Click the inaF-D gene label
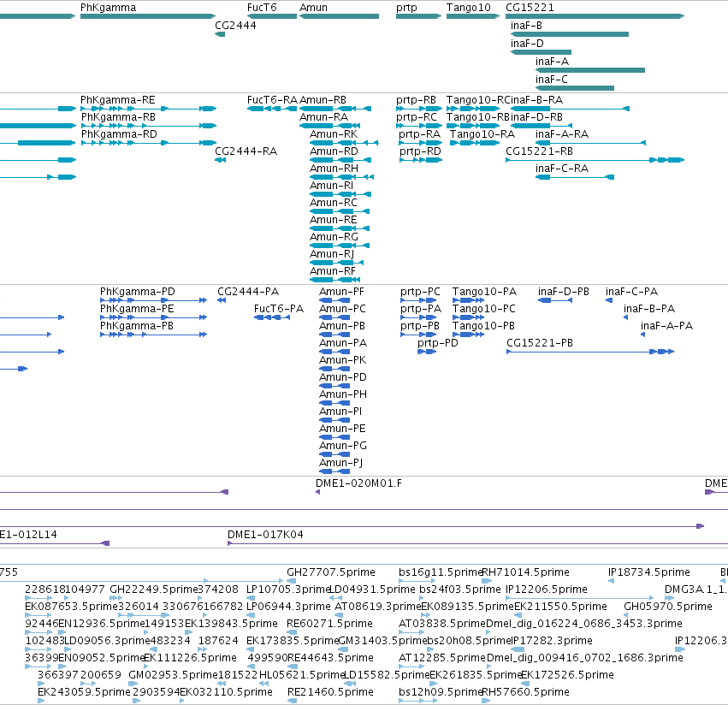 (x=527, y=44)
